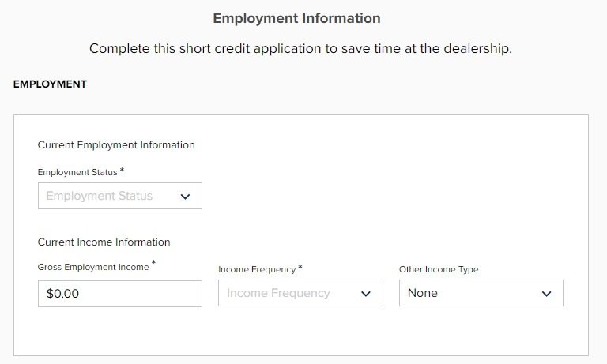607x364 pixels.
Task: Click the asterisk beside Employment Status label
Action: 122,171
